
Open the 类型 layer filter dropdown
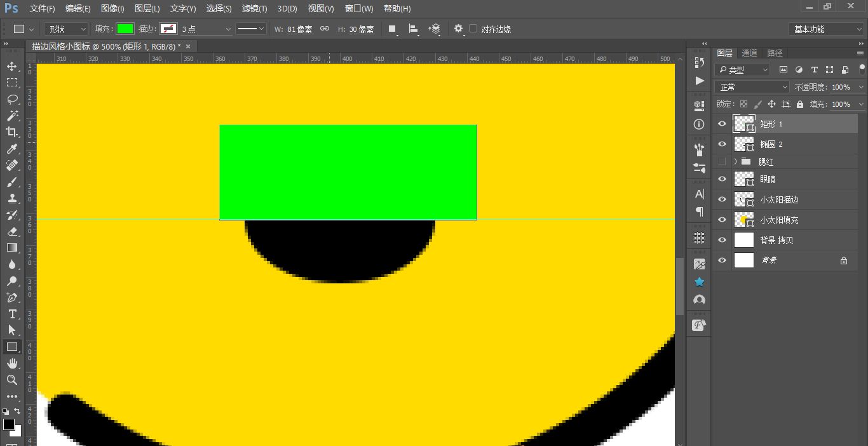[x=742, y=70]
